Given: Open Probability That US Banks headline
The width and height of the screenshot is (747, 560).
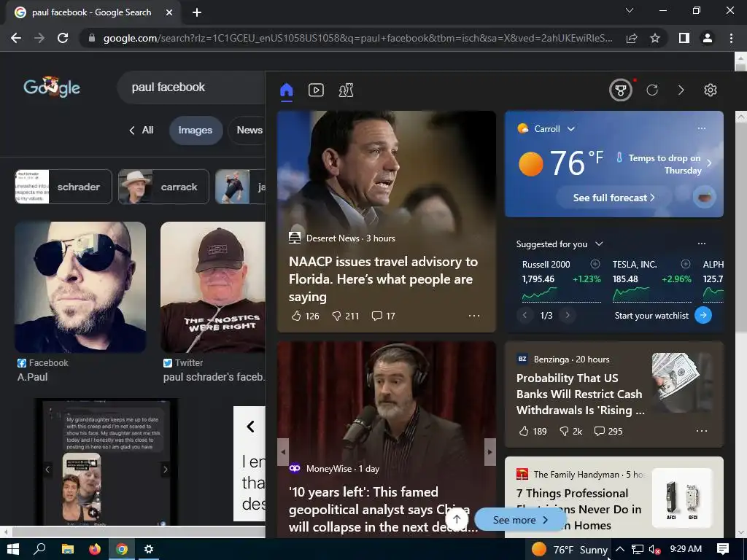Looking at the screenshot, I should tap(580, 394).
